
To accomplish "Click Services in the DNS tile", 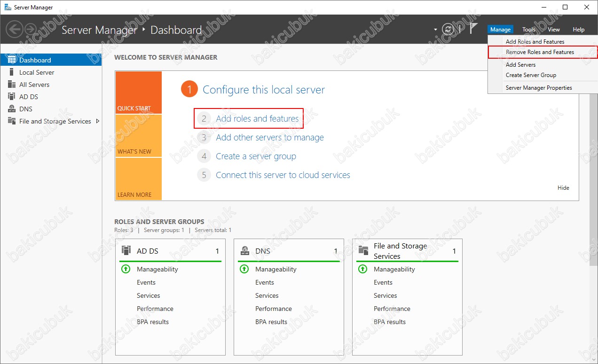I will pos(267,295).
